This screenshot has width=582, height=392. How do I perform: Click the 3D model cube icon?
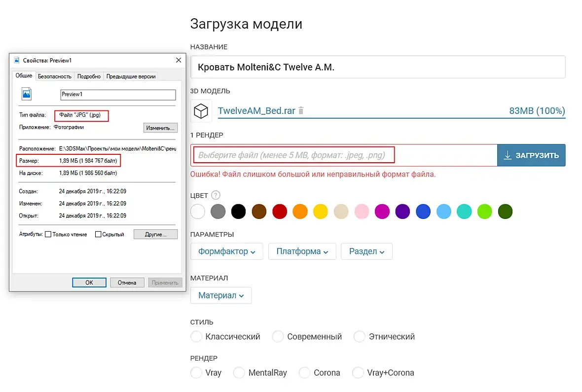click(x=201, y=111)
